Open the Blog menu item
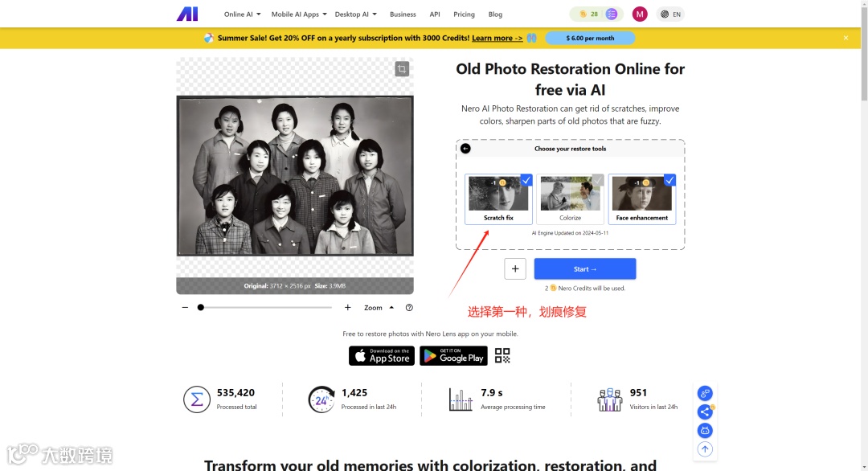 pyautogui.click(x=495, y=14)
